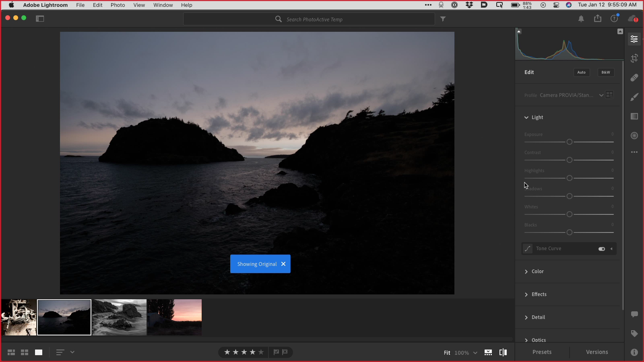
Task: Open the Linear Gradient tool
Action: pyautogui.click(x=634, y=116)
